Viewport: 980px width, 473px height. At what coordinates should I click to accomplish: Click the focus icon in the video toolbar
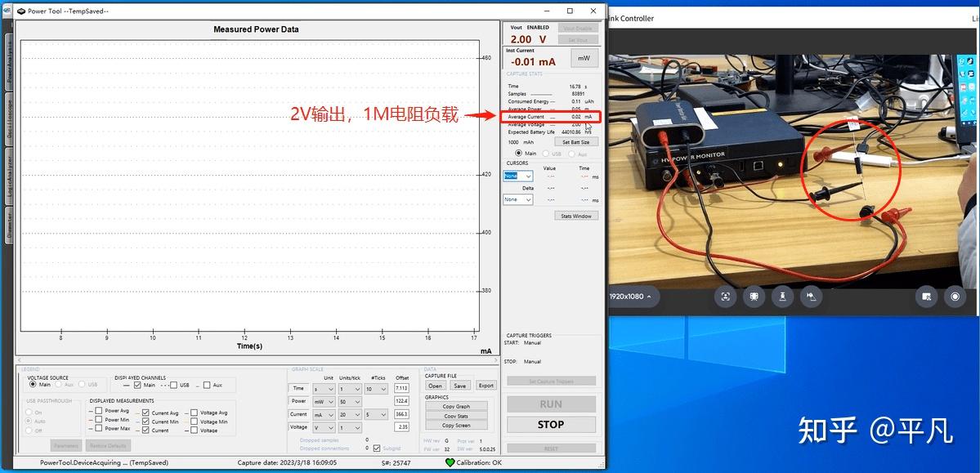click(726, 297)
